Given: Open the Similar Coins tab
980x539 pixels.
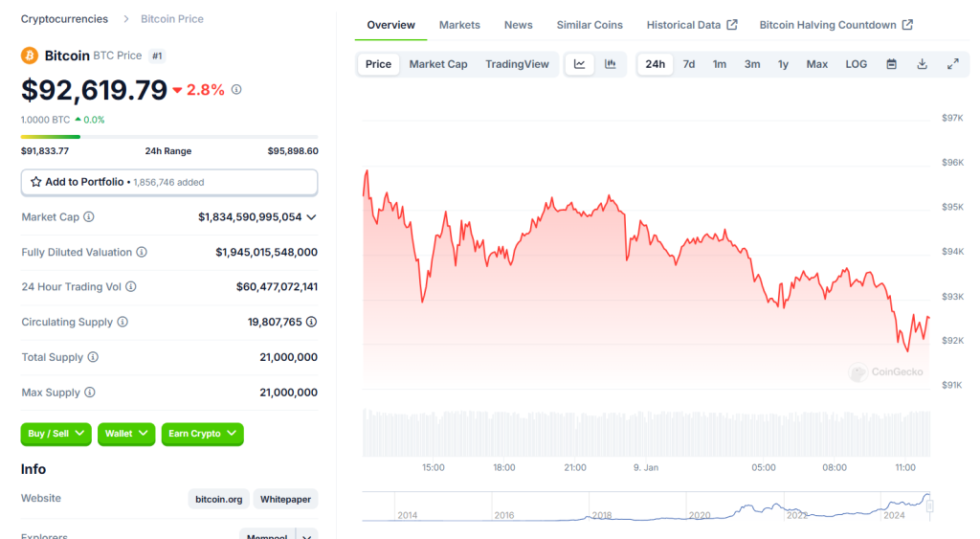Looking at the screenshot, I should pyautogui.click(x=590, y=25).
